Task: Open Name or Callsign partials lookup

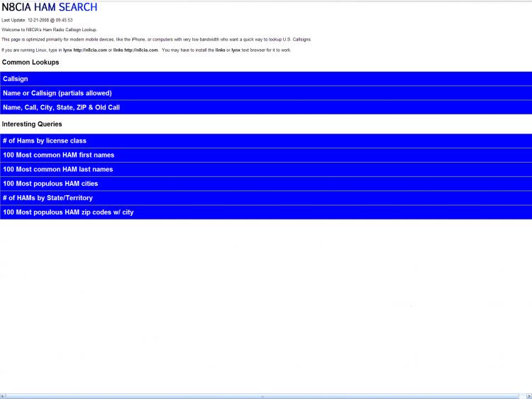Action: [57, 93]
